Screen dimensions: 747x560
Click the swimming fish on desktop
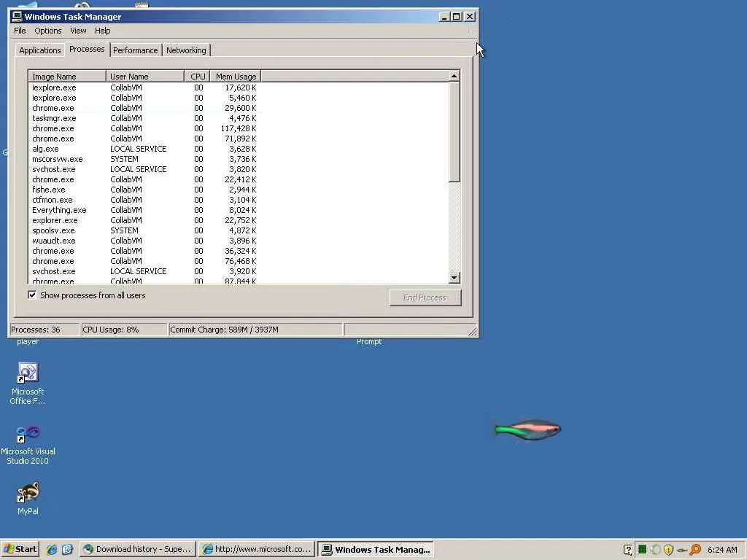pyautogui.click(x=527, y=429)
